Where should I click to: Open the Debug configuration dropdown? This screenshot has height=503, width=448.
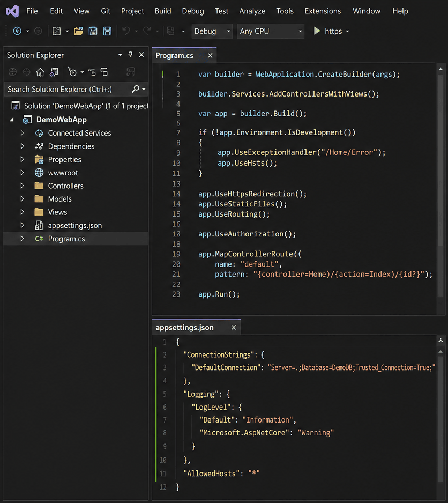tap(212, 31)
